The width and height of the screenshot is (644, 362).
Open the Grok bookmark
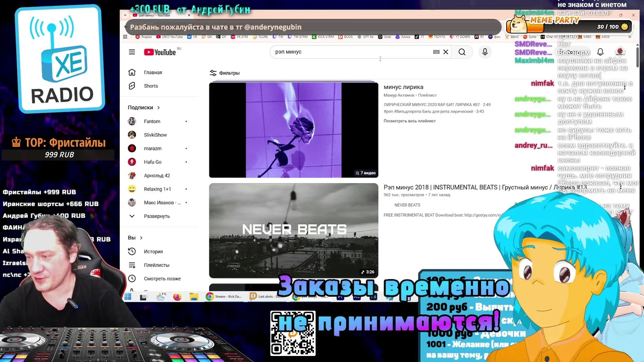point(384,37)
